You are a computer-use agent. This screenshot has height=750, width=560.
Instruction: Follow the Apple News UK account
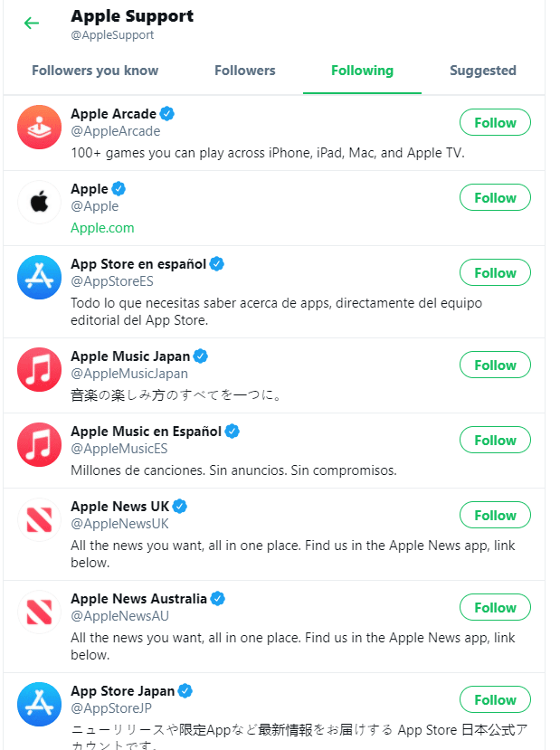click(x=495, y=515)
